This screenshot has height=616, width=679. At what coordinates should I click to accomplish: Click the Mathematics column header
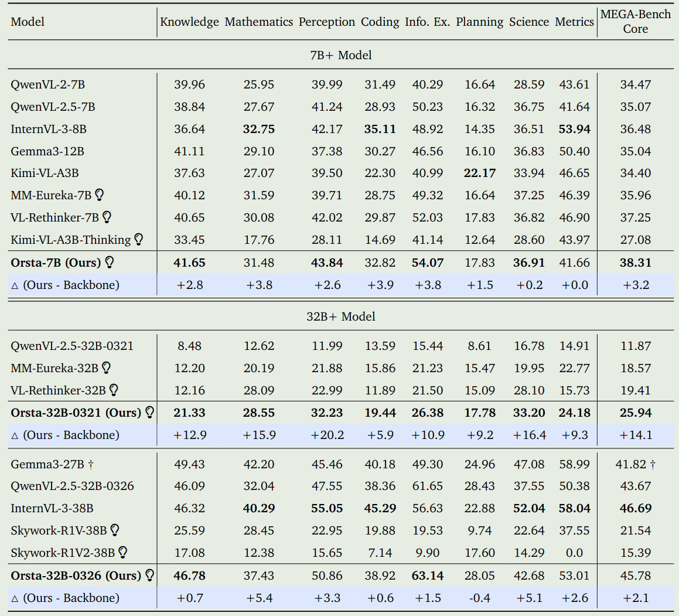click(259, 22)
